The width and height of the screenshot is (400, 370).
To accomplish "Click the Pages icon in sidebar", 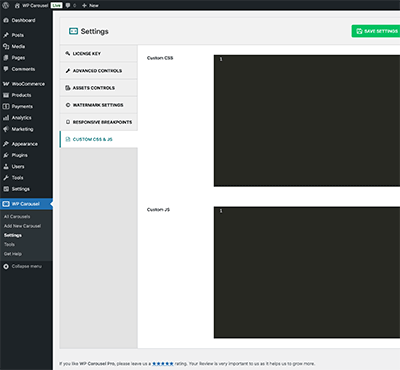I will coord(6,58).
